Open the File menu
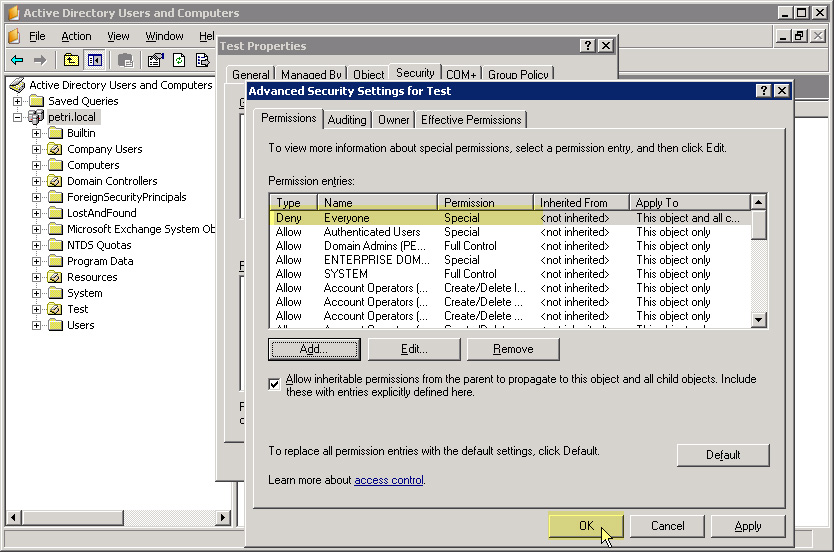The width and height of the screenshot is (834, 552). pos(37,36)
